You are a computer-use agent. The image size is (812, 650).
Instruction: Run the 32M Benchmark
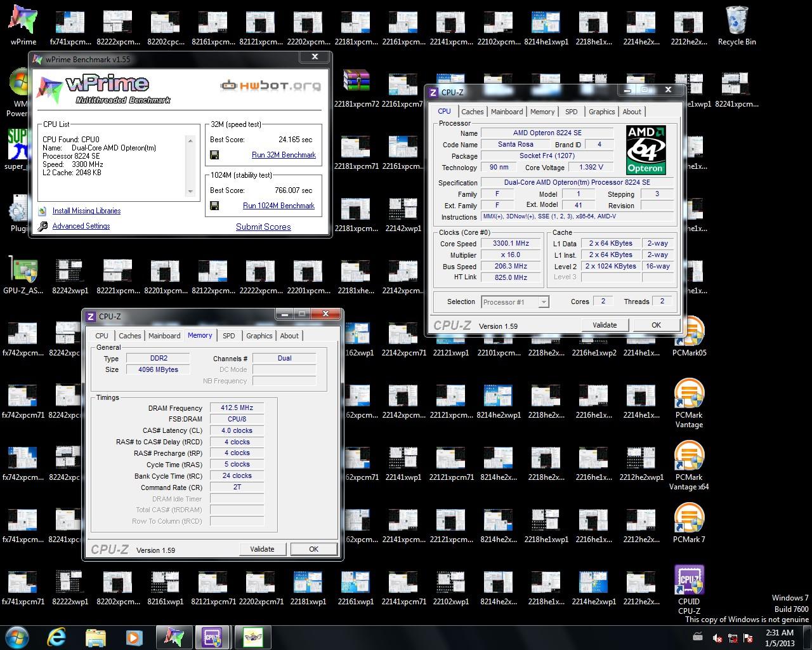tap(284, 155)
